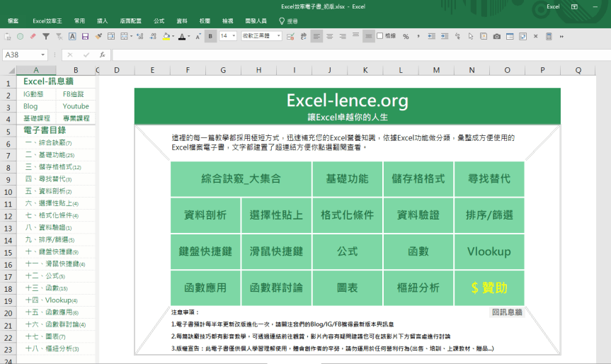This screenshot has height=364, width=611.
Task: Click the paste icon at toolbar start
Action: click(x=8, y=36)
